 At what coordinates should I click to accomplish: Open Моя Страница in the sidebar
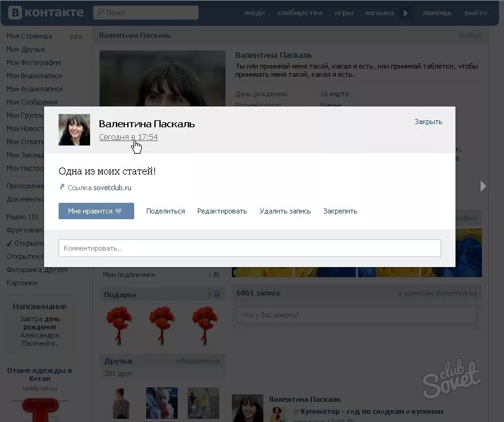click(x=29, y=36)
